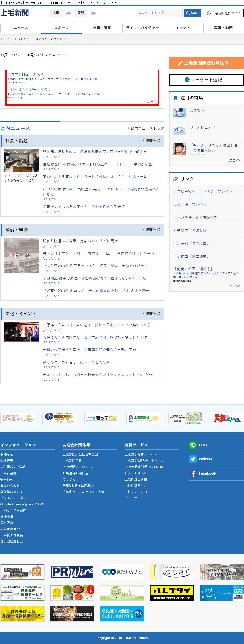Select the 写真・動画 navigation tab
Image resolution: width=244 pixels, height=644 pixels.
pos(223,28)
